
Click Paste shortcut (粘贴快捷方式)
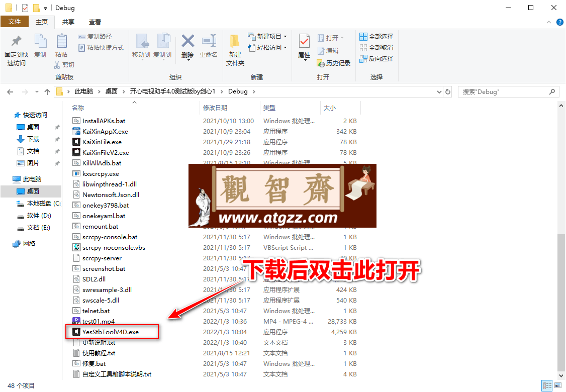pos(101,48)
